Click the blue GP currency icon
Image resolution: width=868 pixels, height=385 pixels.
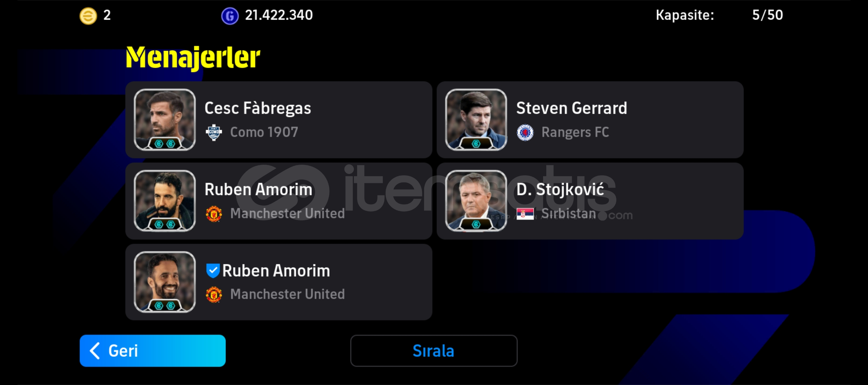pyautogui.click(x=230, y=16)
